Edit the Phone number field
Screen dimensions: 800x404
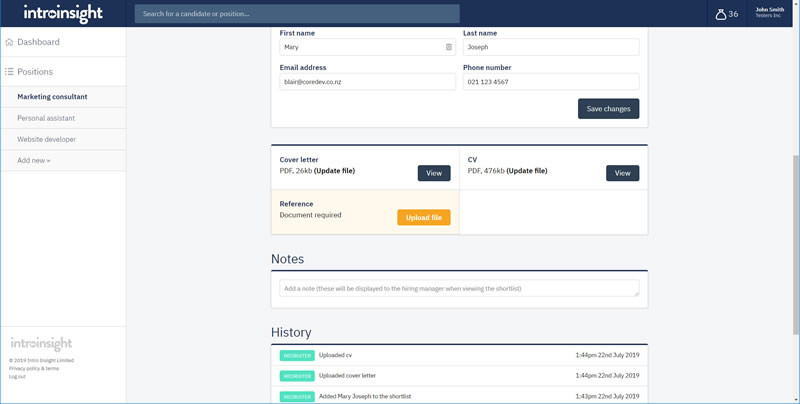551,82
